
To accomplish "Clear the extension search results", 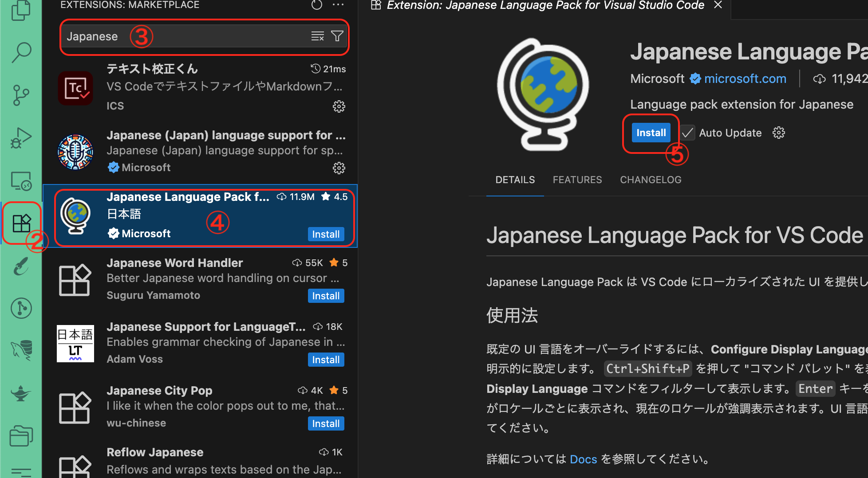I will point(317,36).
